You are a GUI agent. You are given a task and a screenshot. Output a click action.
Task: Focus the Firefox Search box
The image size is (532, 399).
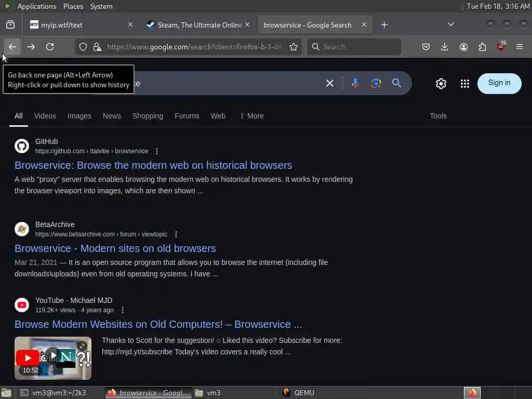[354, 47]
